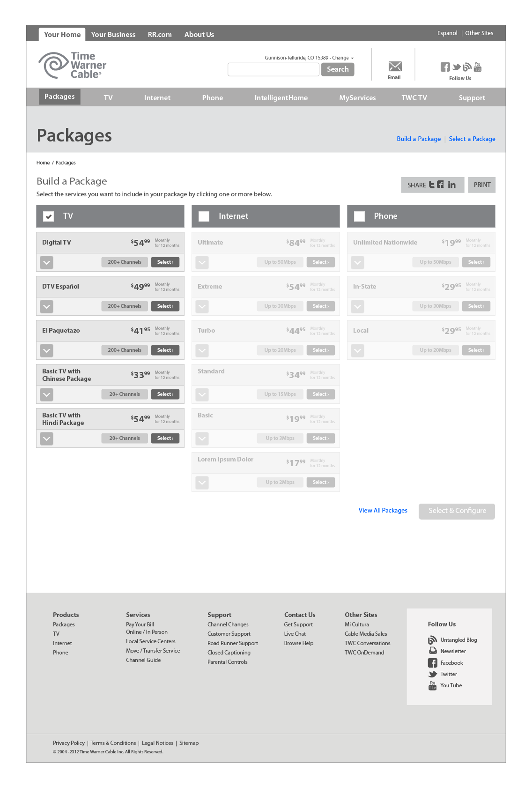Image resolution: width=532 pixels, height=788 pixels.
Task: Open MyServices navigation menu
Action: click(x=357, y=97)
